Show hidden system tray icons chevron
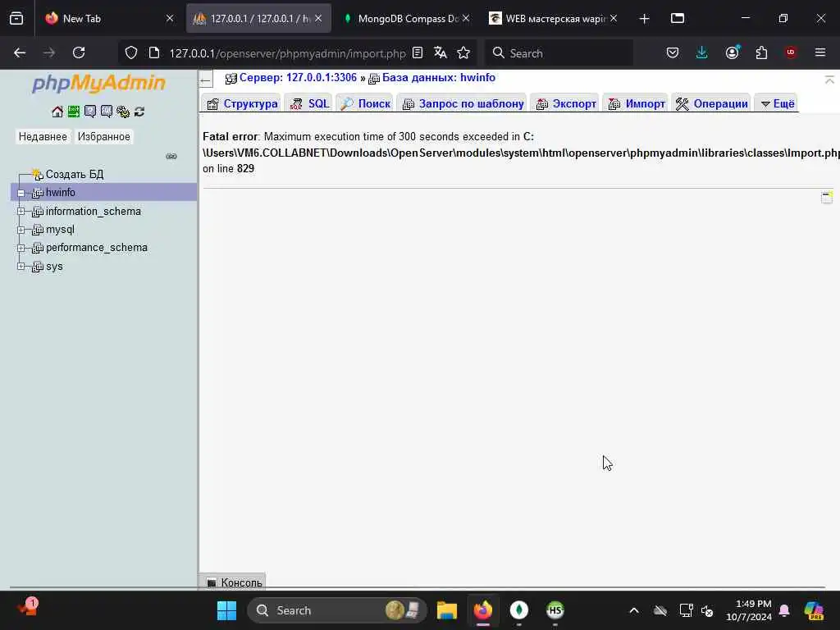Screen dimensions: 840x630 [634, 610]
